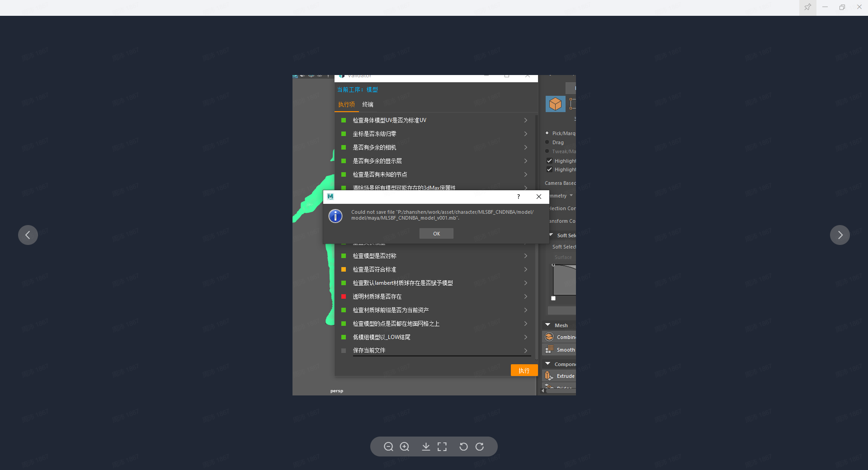Select the Pick/Marquee radio option
Viewport: 868px width, 470px height.
pyautogui.click(x=547, y=133)
